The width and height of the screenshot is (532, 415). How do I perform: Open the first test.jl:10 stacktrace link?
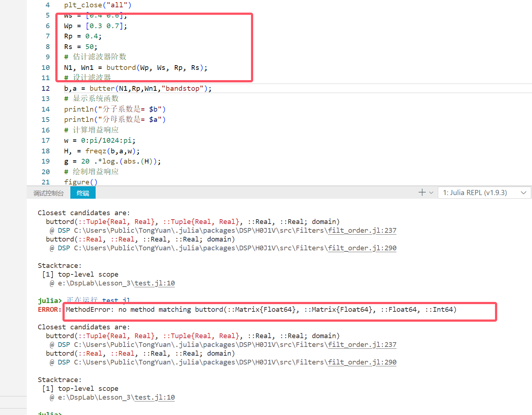(155, 283)
